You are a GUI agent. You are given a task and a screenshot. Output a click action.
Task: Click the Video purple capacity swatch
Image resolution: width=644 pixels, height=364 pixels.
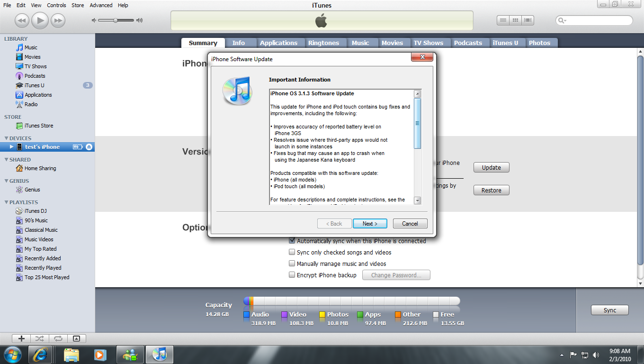point(284,314)
